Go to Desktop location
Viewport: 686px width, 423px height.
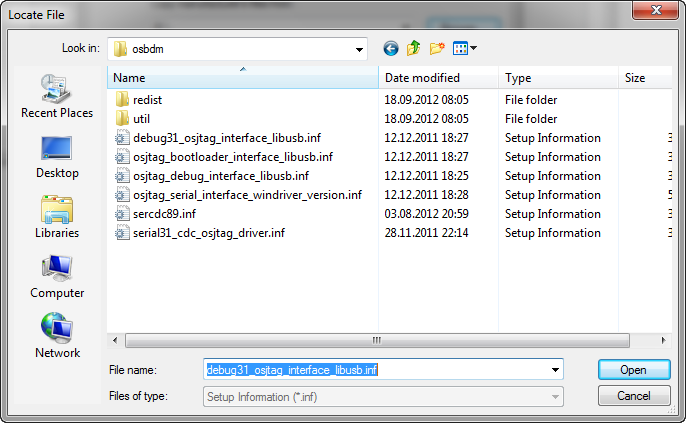coord(57,156)
